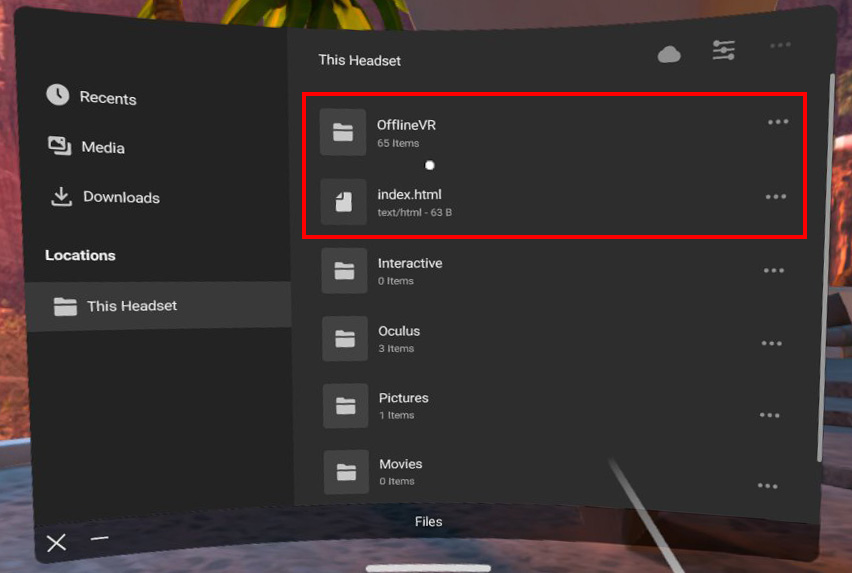Select This Headset location
This screenshot has width=852, height=573.
point(159,306)
